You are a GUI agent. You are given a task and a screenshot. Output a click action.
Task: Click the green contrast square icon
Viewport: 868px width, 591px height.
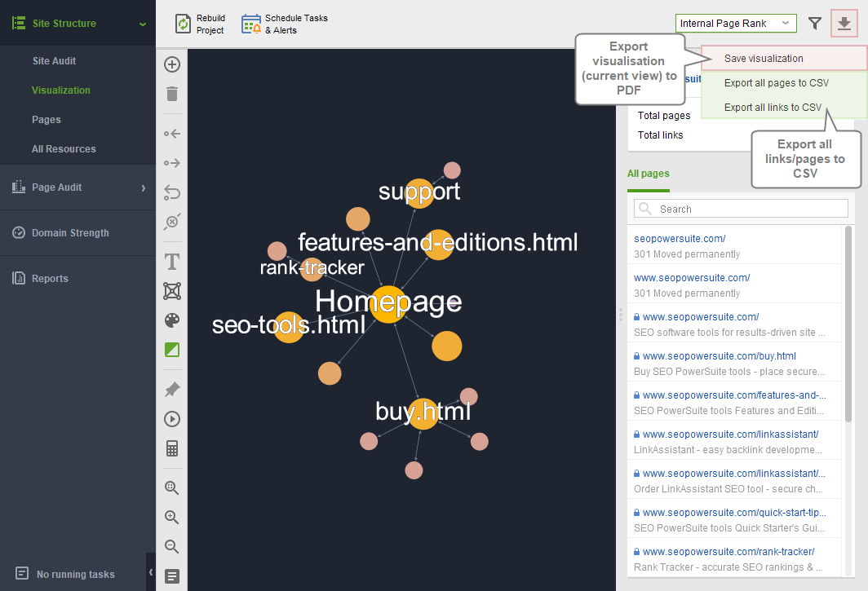point(172,350)
